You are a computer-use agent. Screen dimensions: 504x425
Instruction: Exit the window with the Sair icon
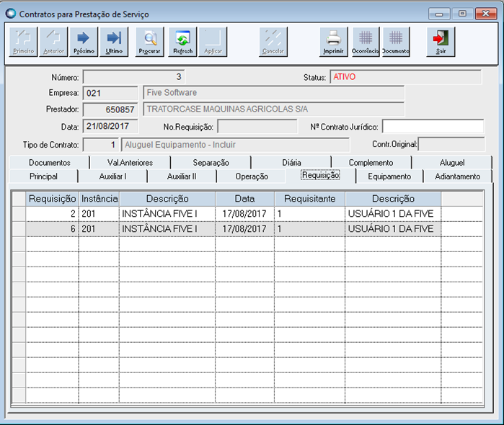click(x=441, y=42)
